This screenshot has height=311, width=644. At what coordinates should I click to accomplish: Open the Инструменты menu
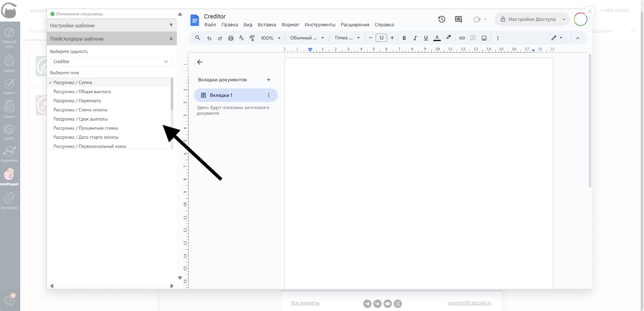[x=320, y=25]
